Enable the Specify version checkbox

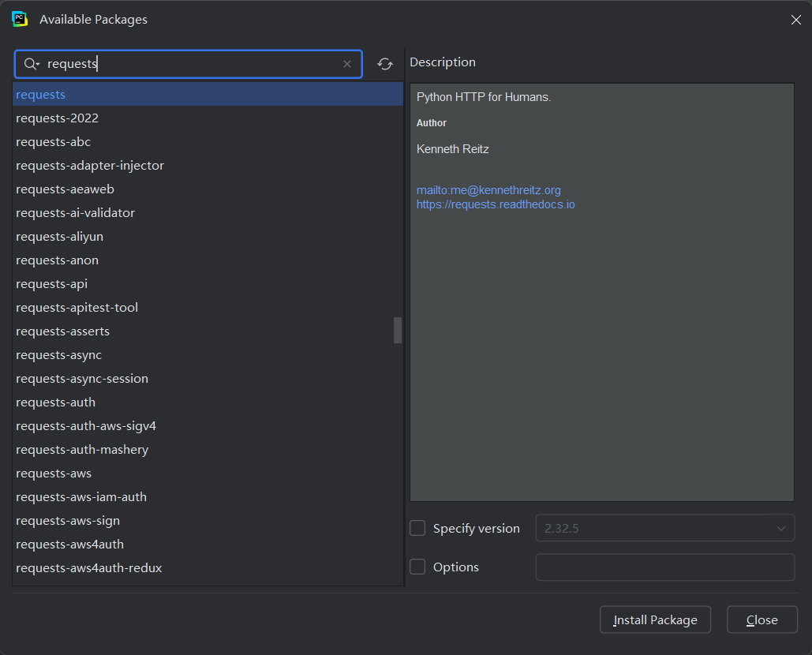(x=417, y=528)
